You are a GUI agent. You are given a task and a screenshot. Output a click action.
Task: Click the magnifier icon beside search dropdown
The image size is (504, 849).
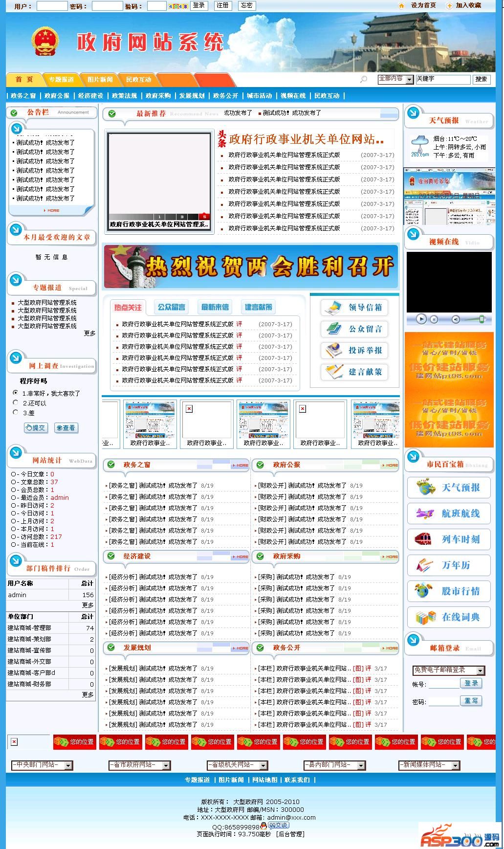pos(363,79)
